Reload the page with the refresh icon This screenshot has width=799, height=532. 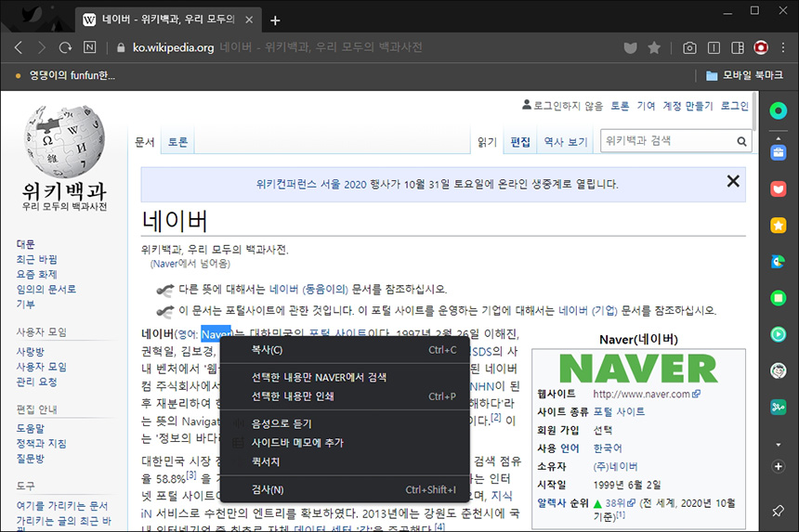pyautogui.click(x=65, y=48)
